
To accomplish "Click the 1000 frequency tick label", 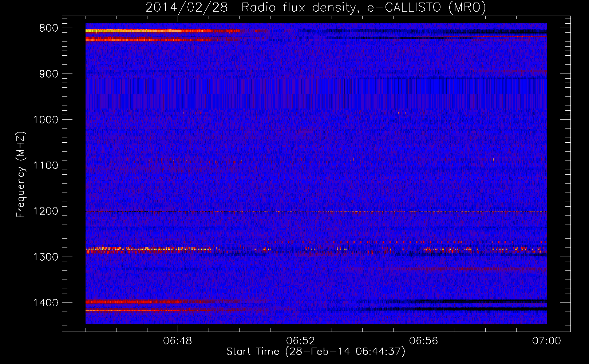I will (46, 120).
